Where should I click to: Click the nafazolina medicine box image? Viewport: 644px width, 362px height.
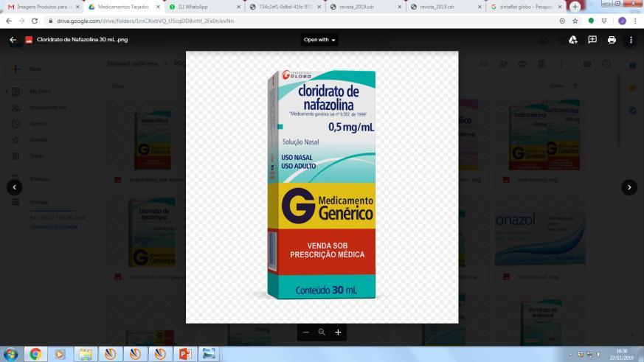[x=322, y=184]
